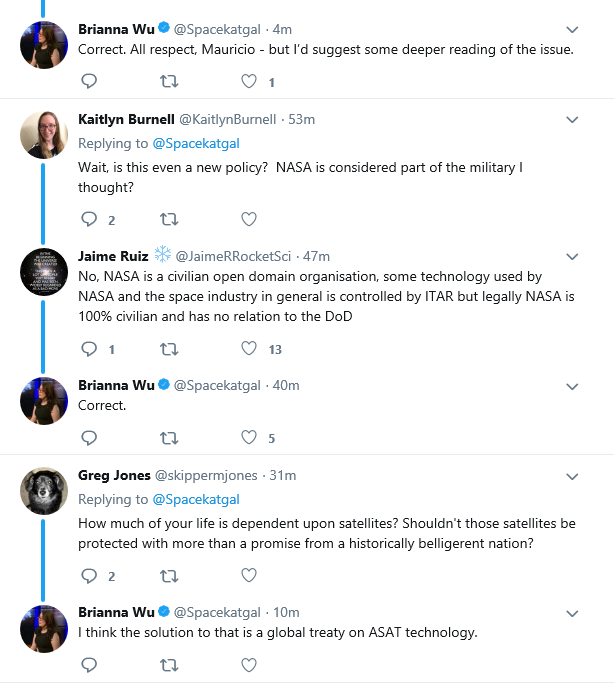Reply to Jaime Ruiz's tweet
Screen dimensions: 614x685
89,349
